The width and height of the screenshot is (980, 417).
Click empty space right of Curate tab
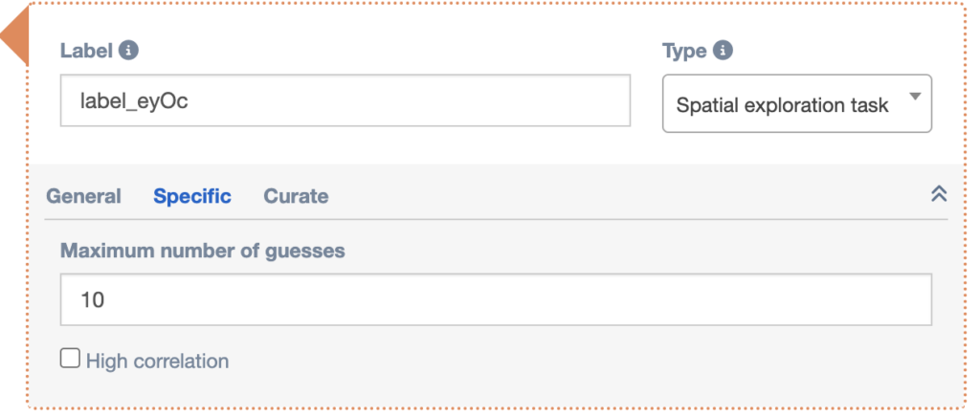pos(622,196)
